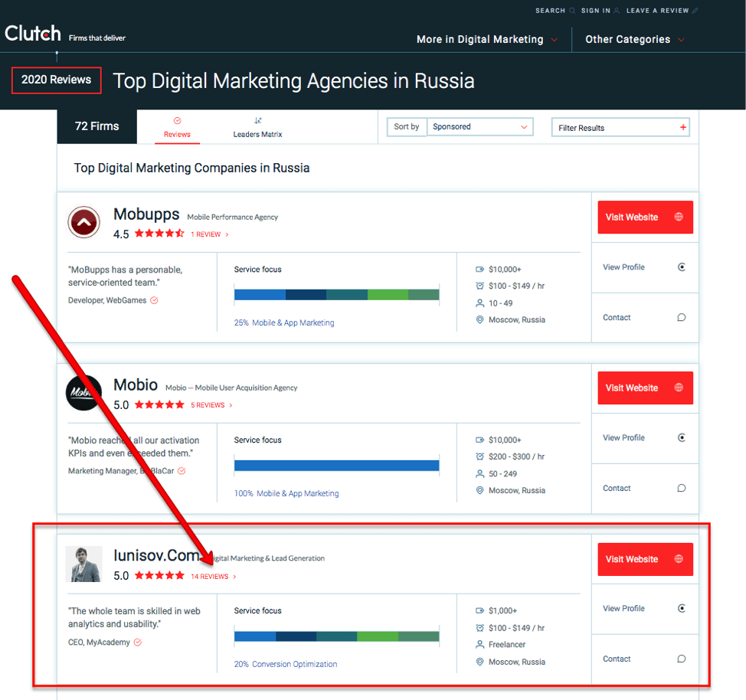The image size is (746, 700).
Task: Click the sign in user icon
Action: click(617, 11)
